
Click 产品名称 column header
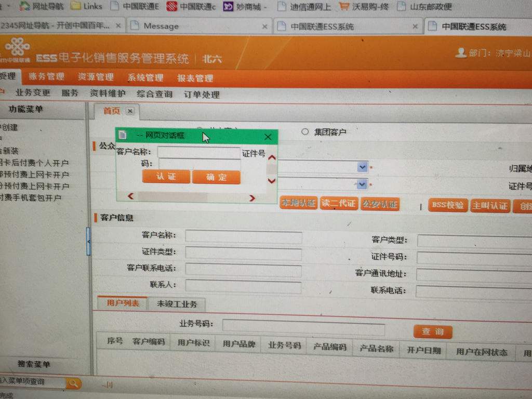coord(376,349)
